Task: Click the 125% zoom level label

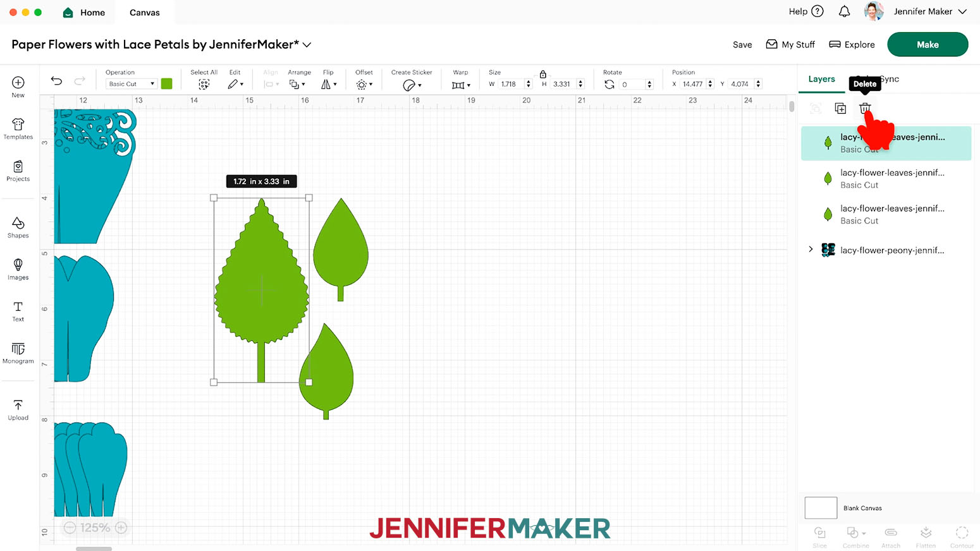Action: (95, 527)
